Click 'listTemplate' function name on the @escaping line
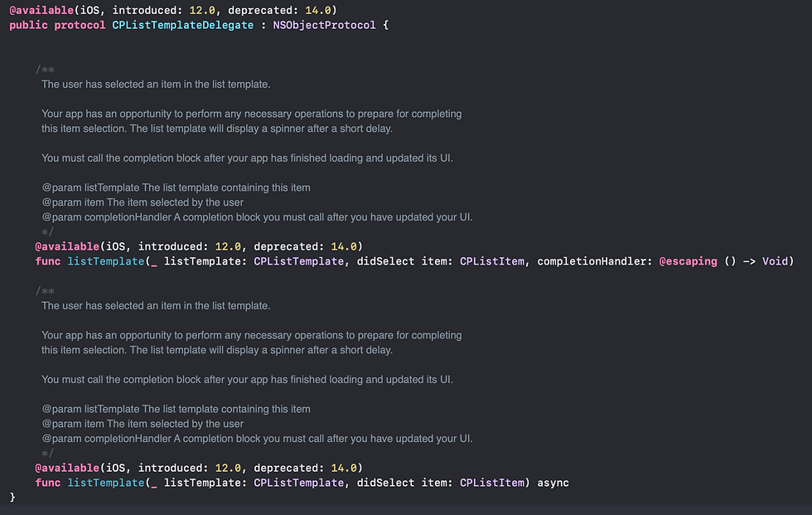Screen dimensions: 812x515 (x=106, y=261)
